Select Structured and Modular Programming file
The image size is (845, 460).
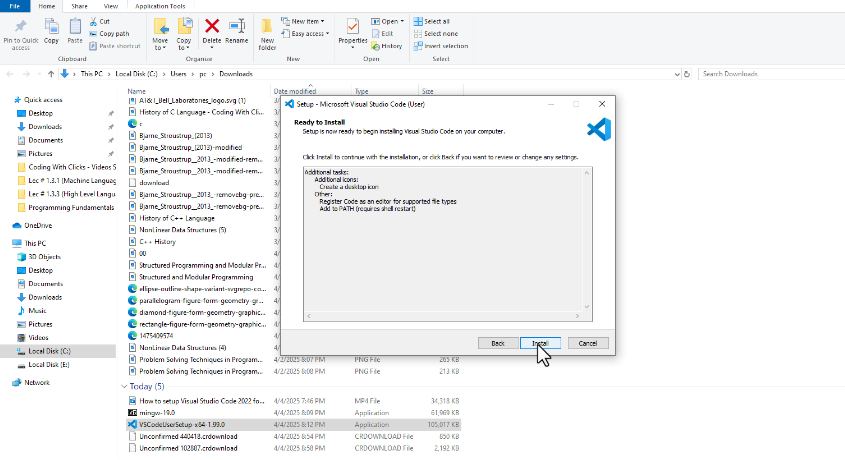tap(196, 277)
